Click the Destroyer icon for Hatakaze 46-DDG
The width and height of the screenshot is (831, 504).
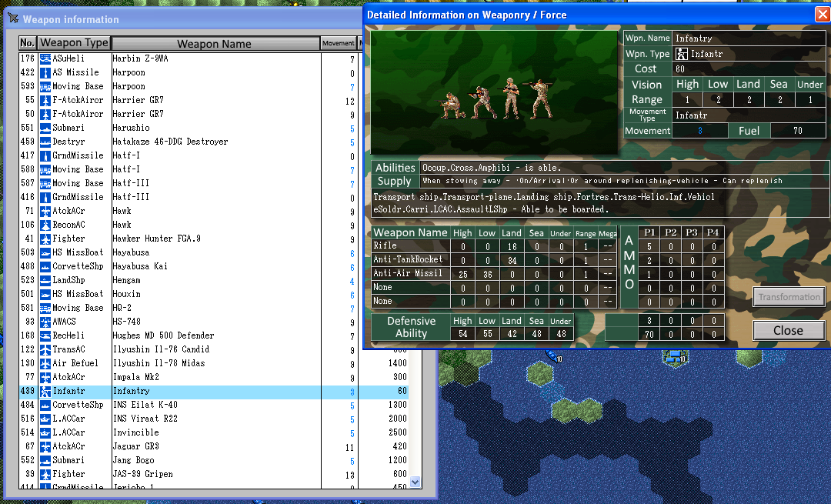[x=45, y=142]
